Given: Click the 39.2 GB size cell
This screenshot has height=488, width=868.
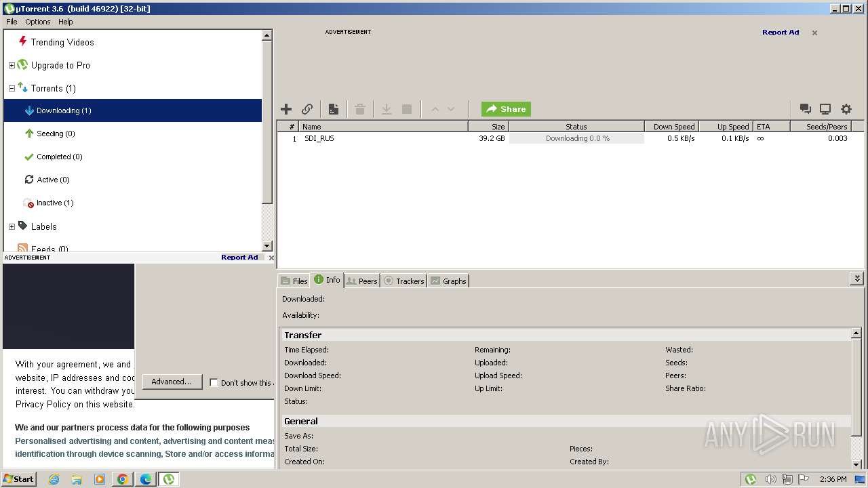Looking at the screenshot, I should pyautogui.click(x=492, y=138).
